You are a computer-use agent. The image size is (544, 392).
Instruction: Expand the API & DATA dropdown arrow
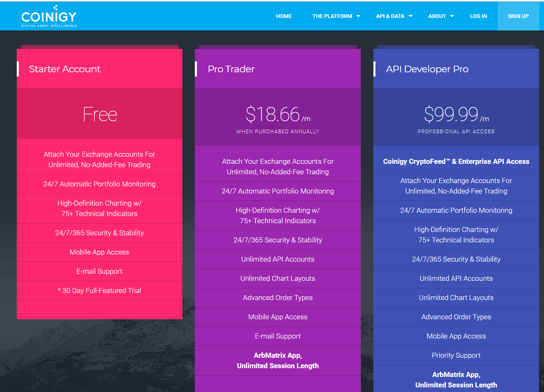411,16
